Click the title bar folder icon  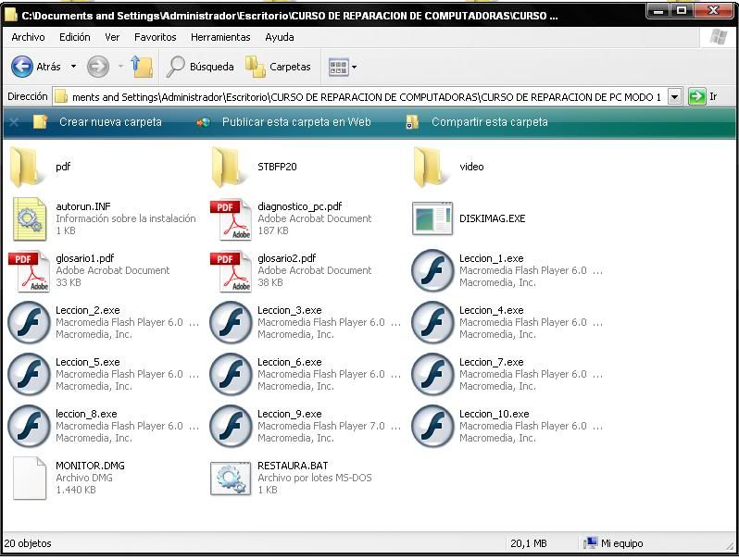coord(11,15)
